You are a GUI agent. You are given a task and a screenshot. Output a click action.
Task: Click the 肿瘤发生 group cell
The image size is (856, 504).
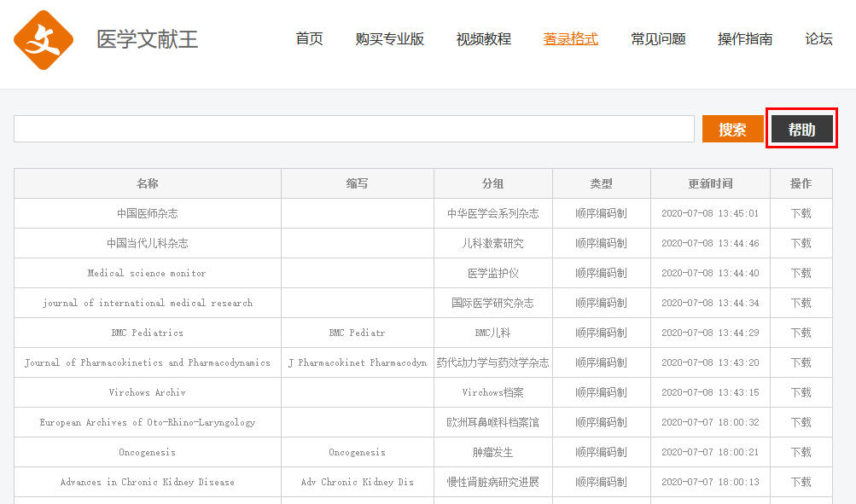(493, 452)
